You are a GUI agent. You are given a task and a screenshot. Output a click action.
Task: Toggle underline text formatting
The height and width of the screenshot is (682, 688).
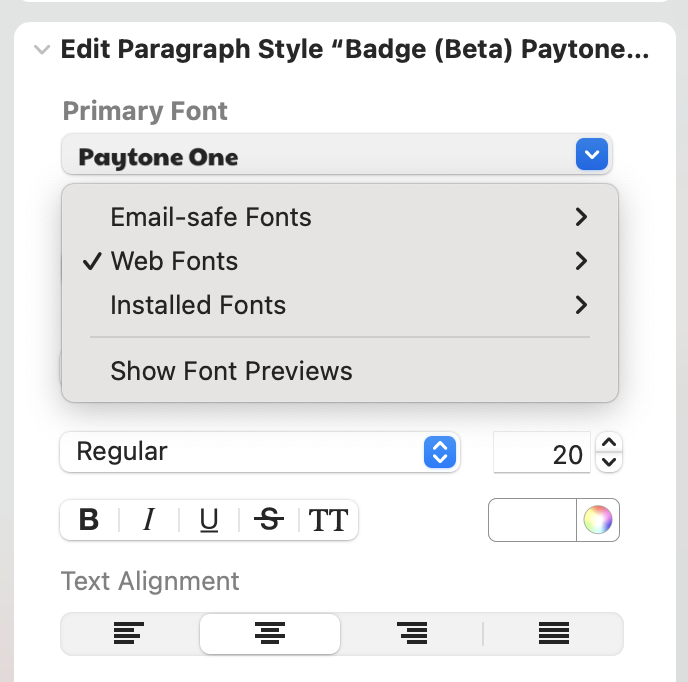point(209,520)
